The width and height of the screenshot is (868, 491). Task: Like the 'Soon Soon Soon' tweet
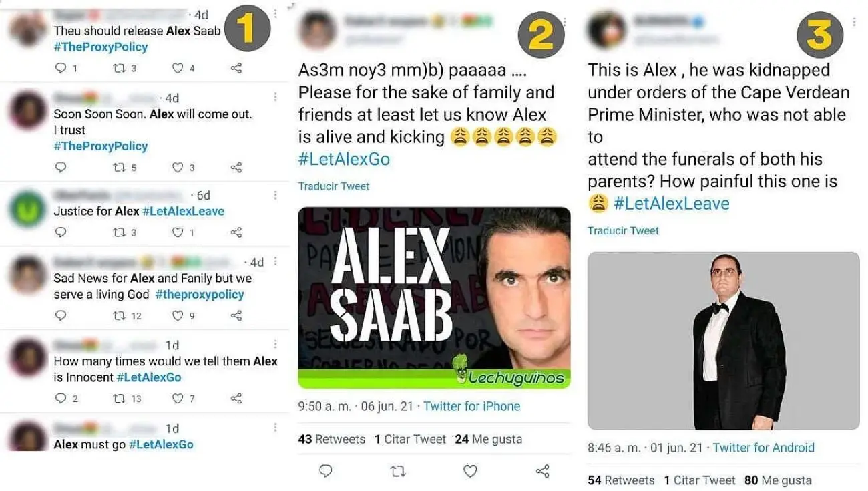pos(178,168)
